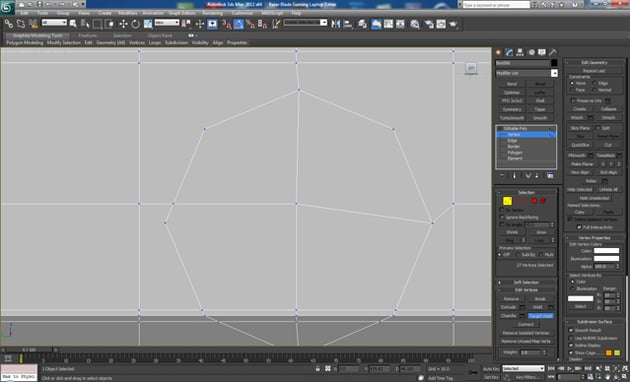Open the Motion command panel tab

coord(531,52)
